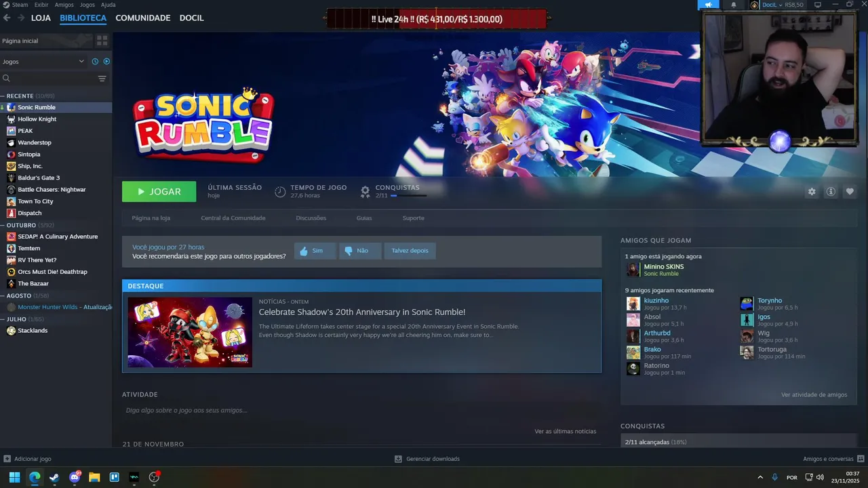This screenshot has width=868, height=488.
Task: Click Talvez depois button
Action: (x=410, y=251)
